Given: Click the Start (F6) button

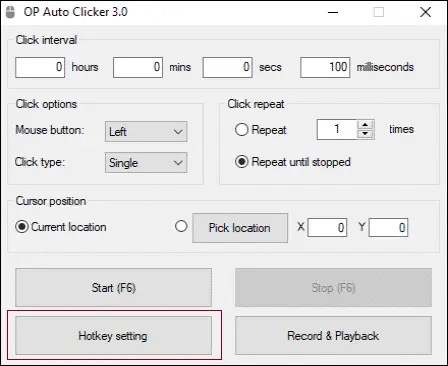Looking at the screenshot, I should (x=113, y=288).
